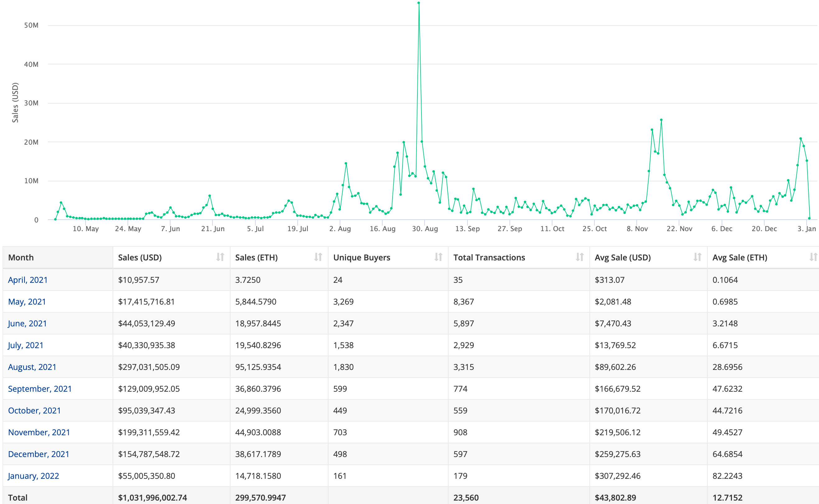This screenshot has height=504, width=819.
Task: Click the 10. May x-axis label
Action: (x=86, y=229)
